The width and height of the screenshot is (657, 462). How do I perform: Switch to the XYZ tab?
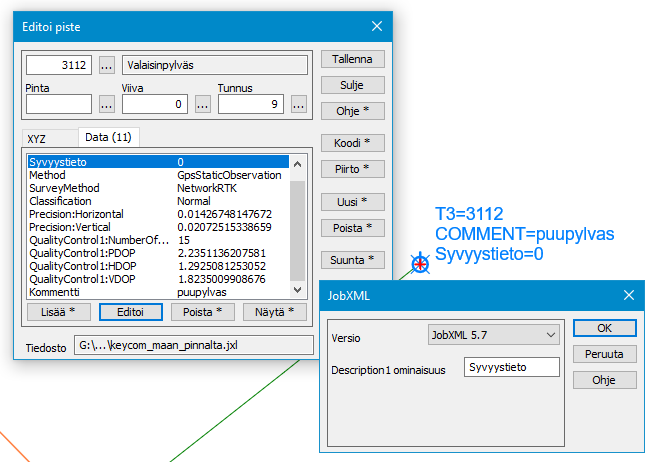tap(37, 139)
